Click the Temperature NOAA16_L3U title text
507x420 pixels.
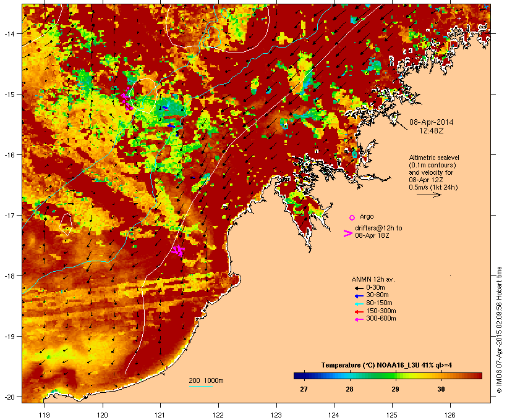386,365
